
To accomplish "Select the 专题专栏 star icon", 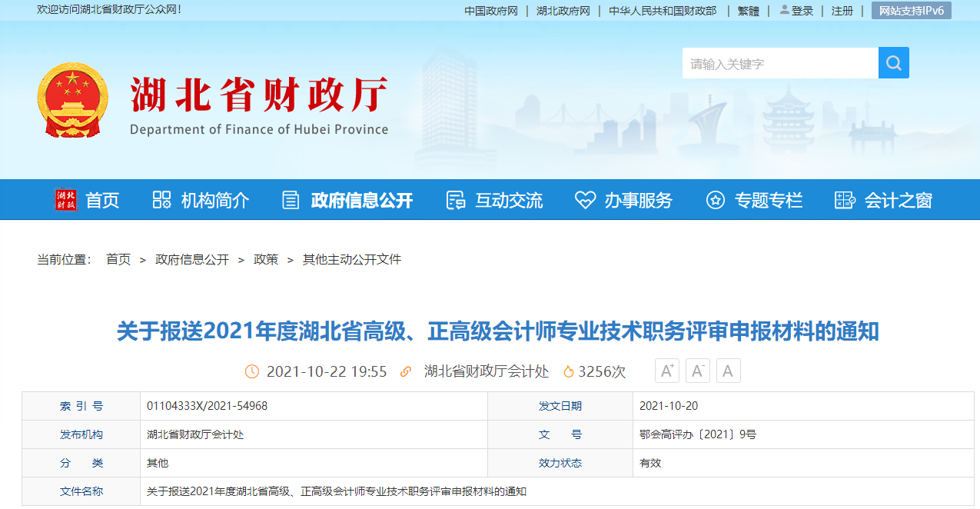I will tap(716, 199).
